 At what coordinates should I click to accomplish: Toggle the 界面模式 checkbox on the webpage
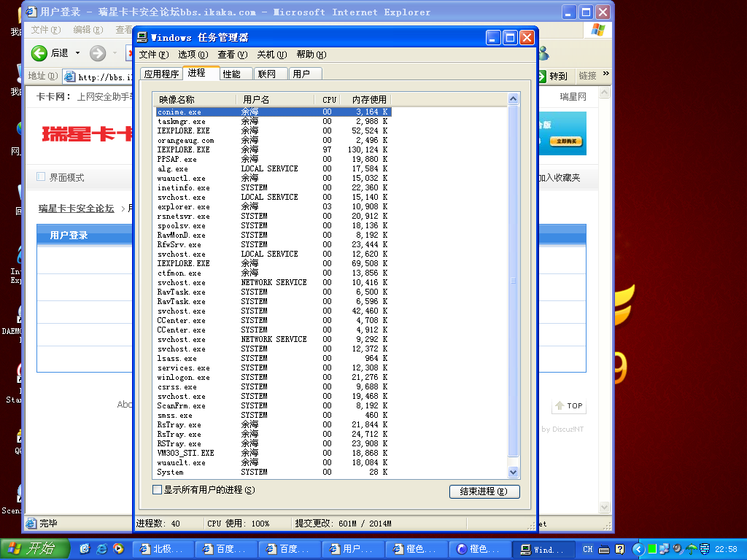(41, 176)
